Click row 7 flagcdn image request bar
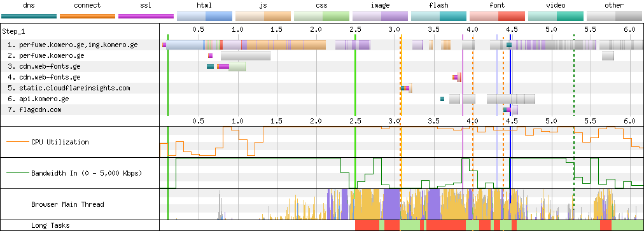The width and height of the screenshot is (644, 231). tap(514, 109)
